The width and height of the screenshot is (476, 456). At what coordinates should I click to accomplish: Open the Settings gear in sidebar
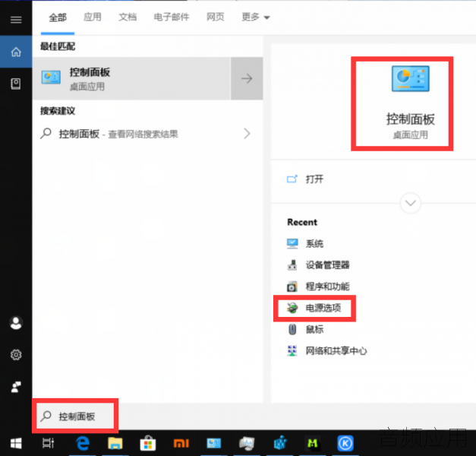16,355
